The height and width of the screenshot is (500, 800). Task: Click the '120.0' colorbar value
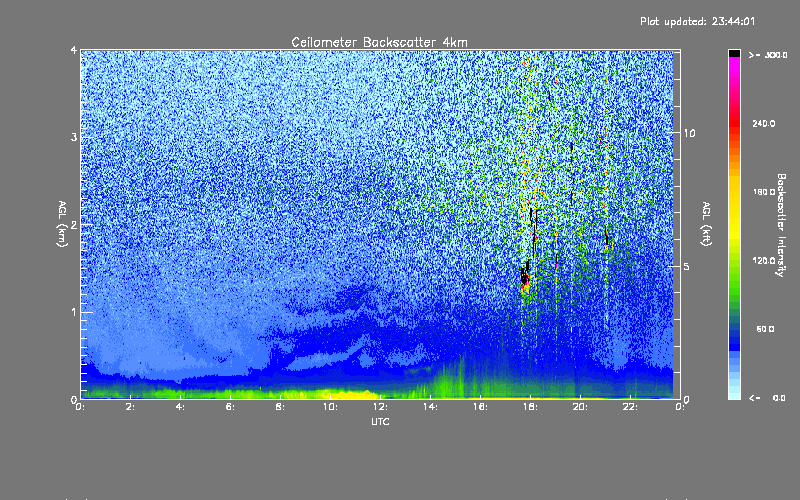[764, 260]
